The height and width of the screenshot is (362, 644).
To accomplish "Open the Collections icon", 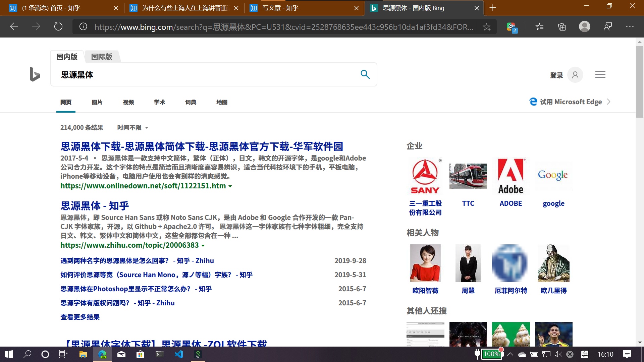I will coord(562,27).
